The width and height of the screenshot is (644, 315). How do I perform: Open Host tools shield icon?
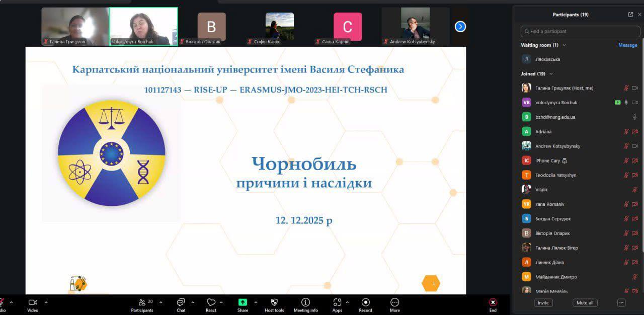point(274,302)
